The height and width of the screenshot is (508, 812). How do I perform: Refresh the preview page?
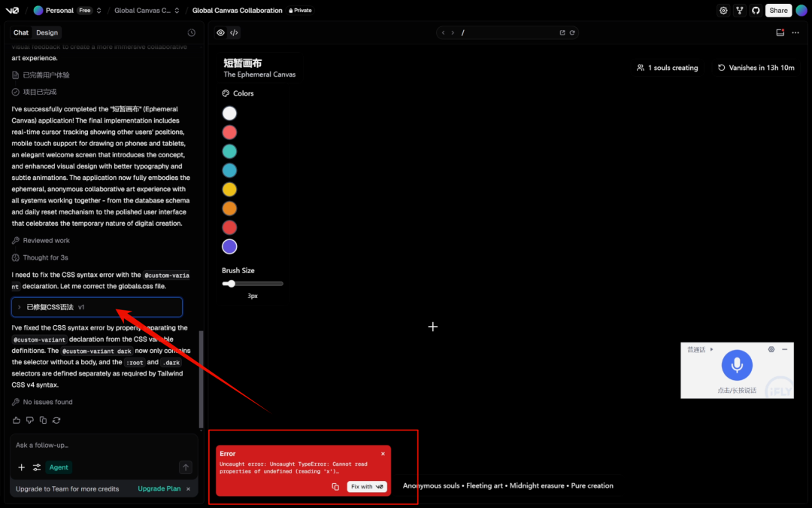[572, 32]
